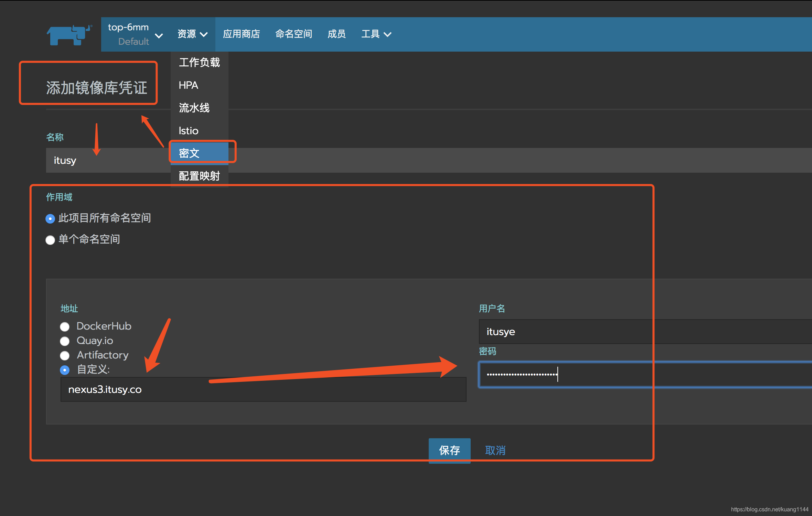Click the 地址 section label
This screenshot has width=812, height=516.
click(x=69, y=308)
